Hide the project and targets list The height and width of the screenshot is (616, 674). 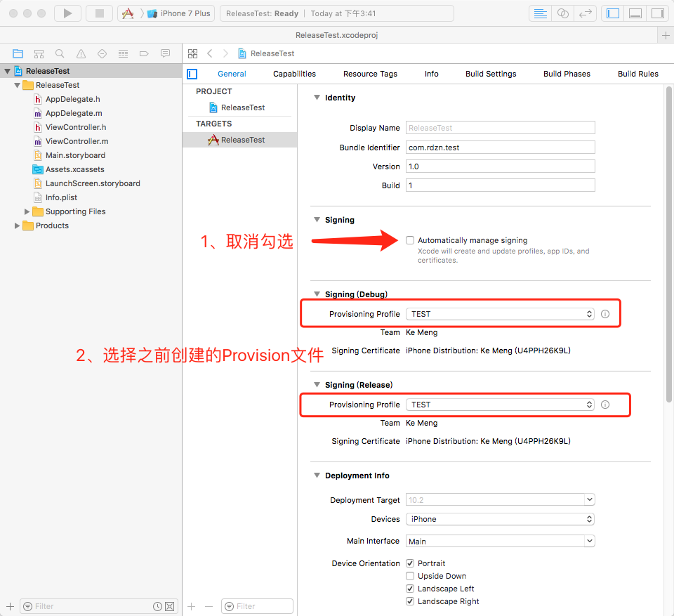point(192,74)
